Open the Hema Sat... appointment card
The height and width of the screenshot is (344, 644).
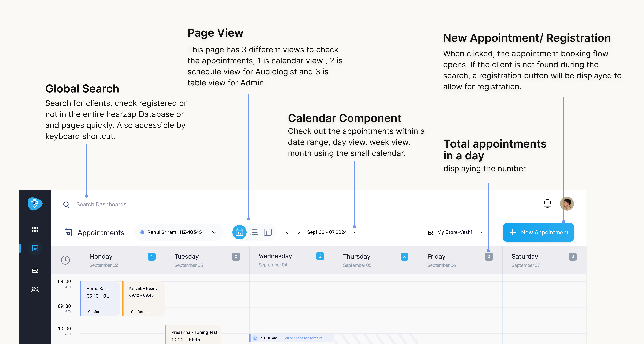(100, 299)
